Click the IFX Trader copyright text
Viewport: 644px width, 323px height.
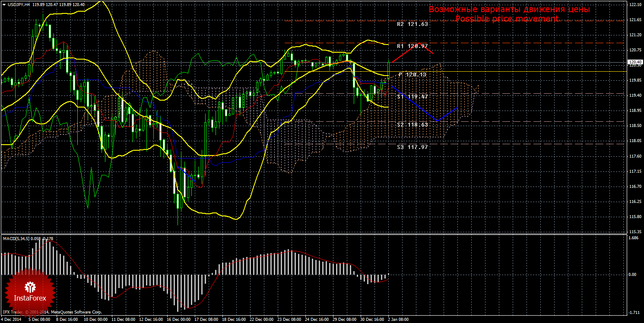(x=52, y=312)
